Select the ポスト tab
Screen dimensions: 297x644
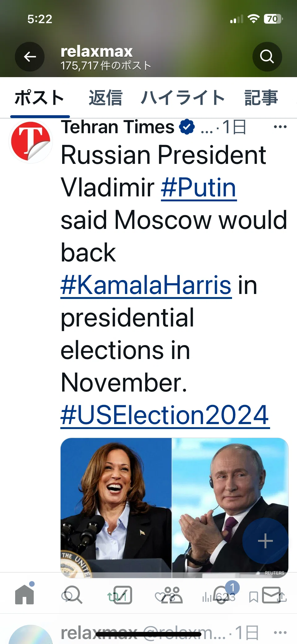coord(40,98)
